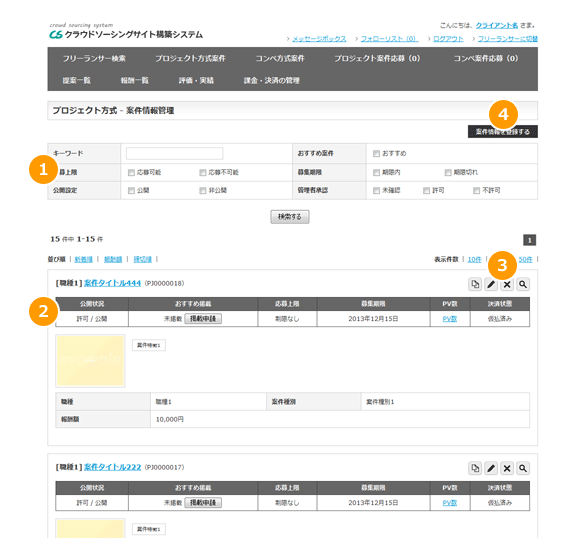Click the 10,000円 reward value

tap(170, 419)
